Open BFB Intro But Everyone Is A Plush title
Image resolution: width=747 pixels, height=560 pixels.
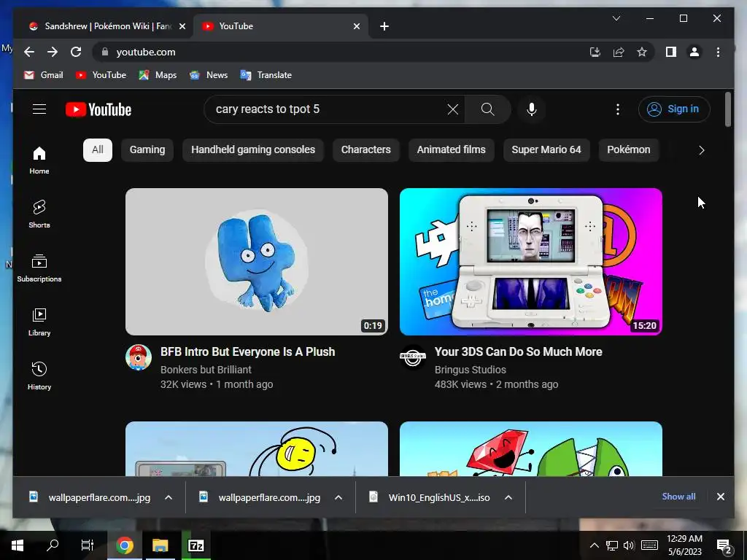click(248, 352)
